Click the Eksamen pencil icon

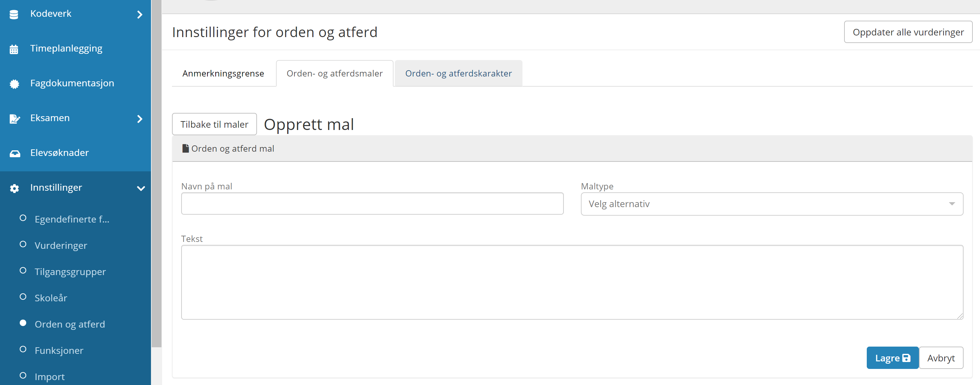(15, 119)
